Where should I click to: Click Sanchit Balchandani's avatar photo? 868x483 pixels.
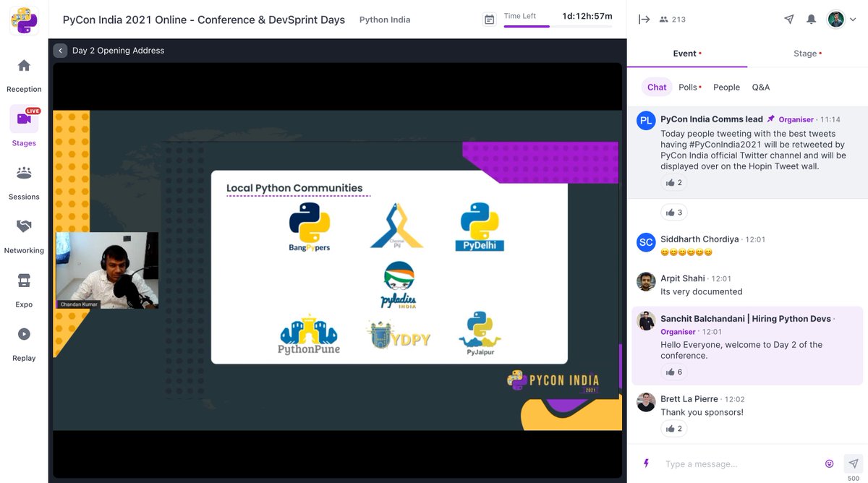pyautogui.click(x=646, y=321)
